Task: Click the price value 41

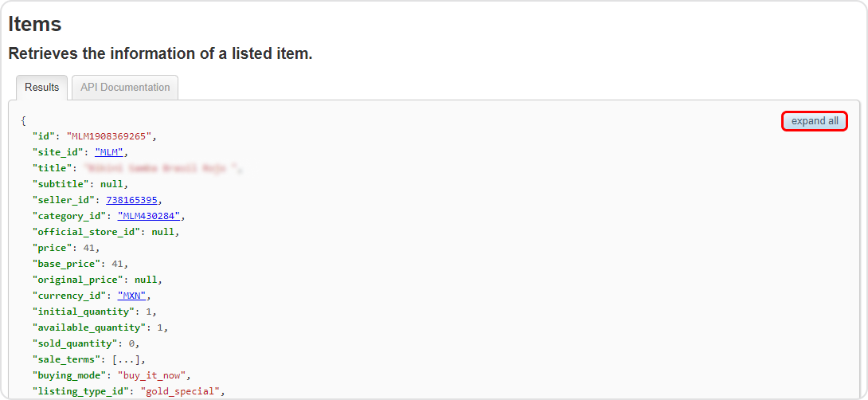Action: tap(89, 248)
